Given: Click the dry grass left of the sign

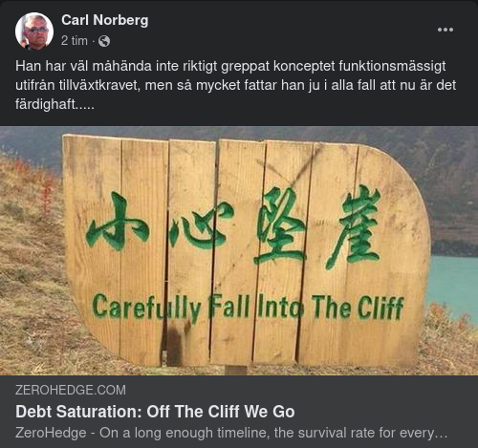Looking at the screenshot, I should pos(31,255).
